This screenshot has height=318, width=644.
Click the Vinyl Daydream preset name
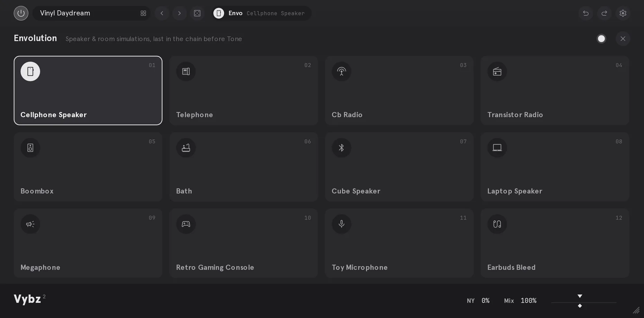tap(65, 13)
